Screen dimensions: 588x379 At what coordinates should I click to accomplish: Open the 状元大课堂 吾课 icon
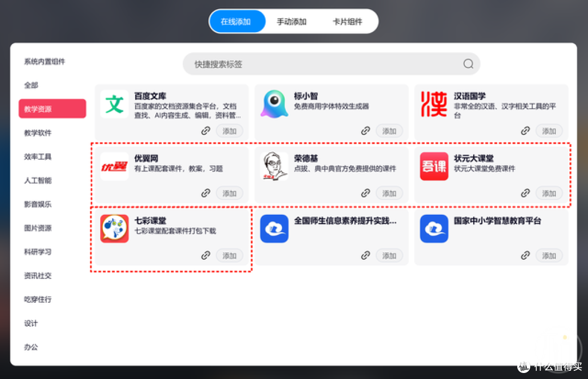[434, 166]
